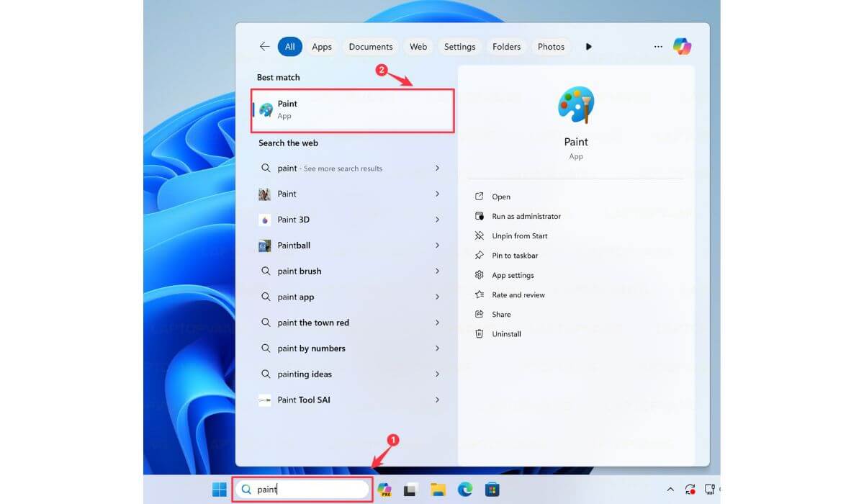Image resolution: width=864 pixels, height=504 pixels.
Task: Click the Run as administrator shield icon
Action: [x=480, y=216]
